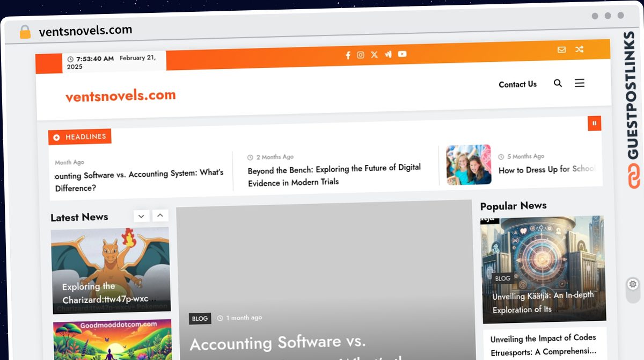The width and height of the screenshot is (644, 360).
Task: Click the browser address bar lock icon
Action: (25, 32)
